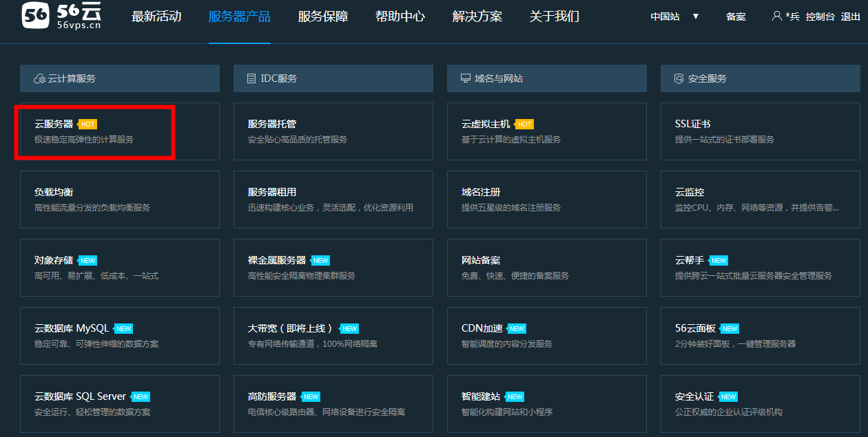Viewport: 868px width, 437px height.
Task: Switch to the 最新活动 tab
Action: [x=156, y=16]
